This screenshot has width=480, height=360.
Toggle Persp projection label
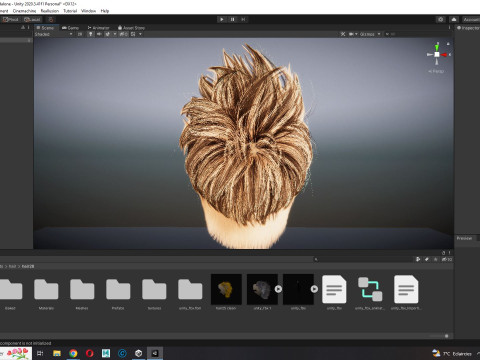pos(436,71)
